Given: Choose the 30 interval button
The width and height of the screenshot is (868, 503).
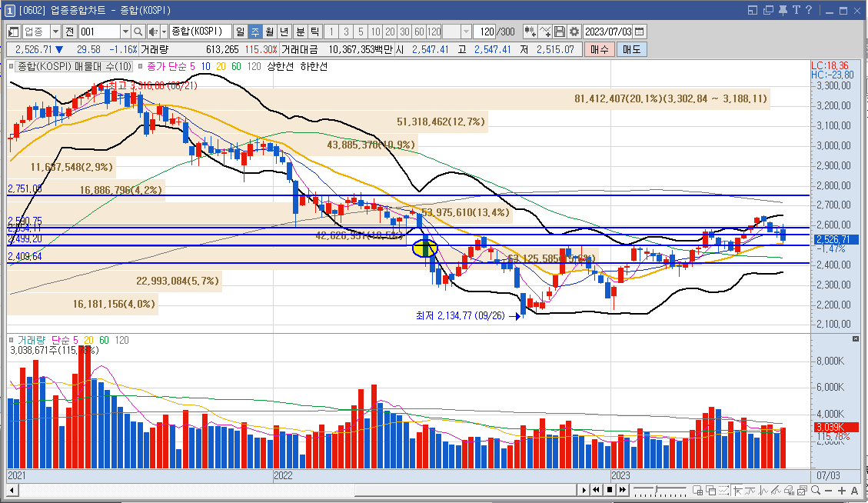Looking at the screenshot, I should (404, 32).
